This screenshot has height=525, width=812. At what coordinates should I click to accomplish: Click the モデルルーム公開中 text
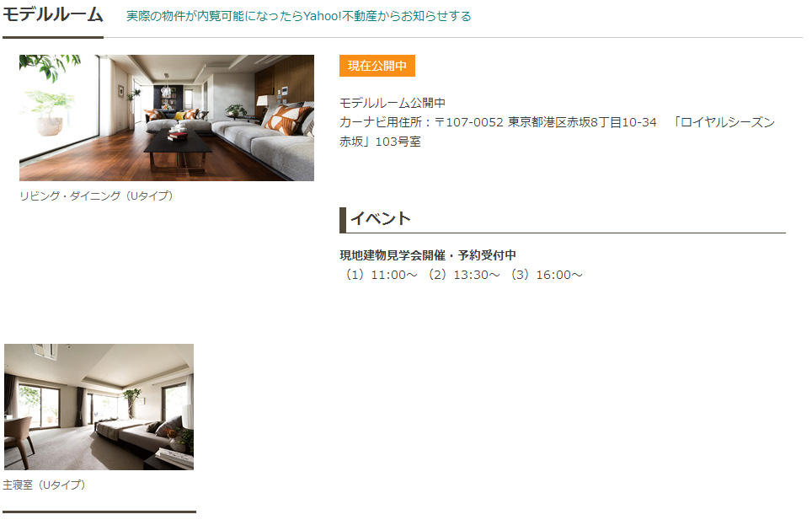click(x=393, y=103)
